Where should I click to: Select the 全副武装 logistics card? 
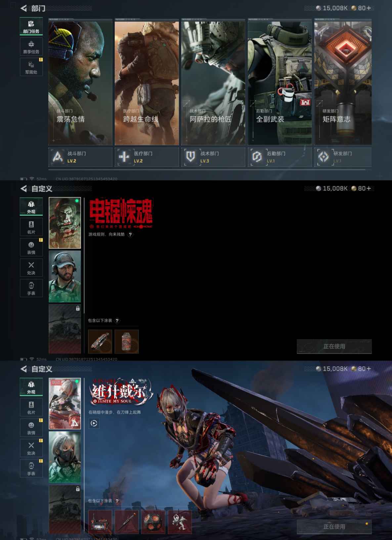280,83
